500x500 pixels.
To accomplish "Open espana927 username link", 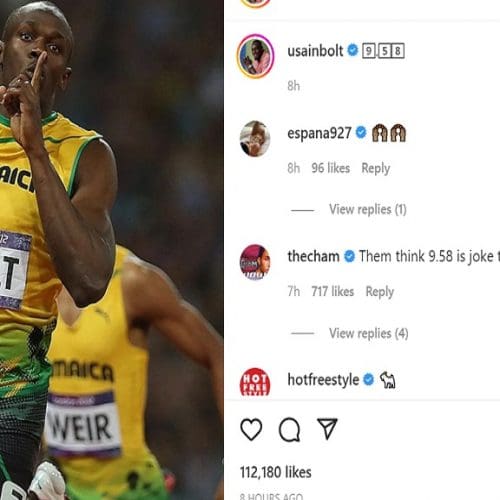I will click(319, 133).
